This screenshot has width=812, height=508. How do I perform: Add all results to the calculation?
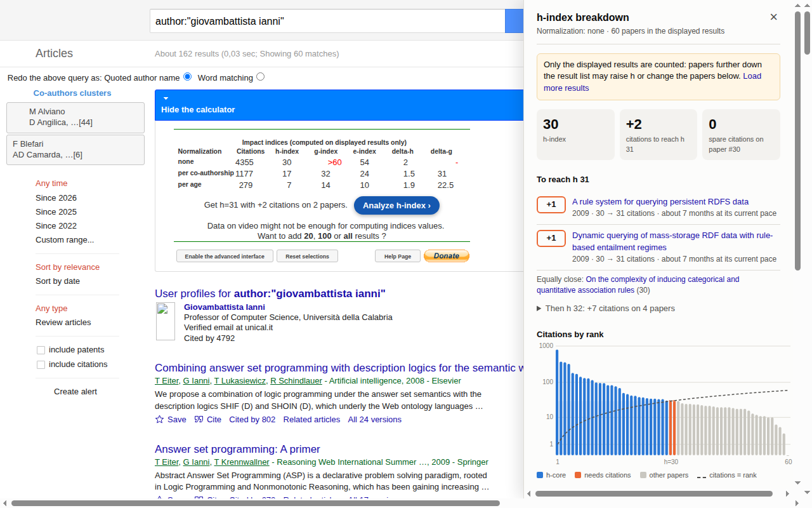coord(348,236)
